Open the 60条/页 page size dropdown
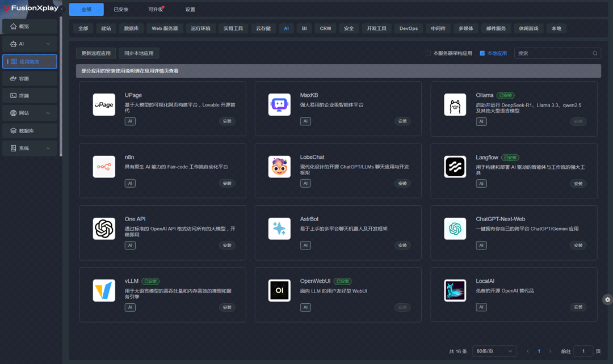 pyautogui.click(x=493, y=351)
